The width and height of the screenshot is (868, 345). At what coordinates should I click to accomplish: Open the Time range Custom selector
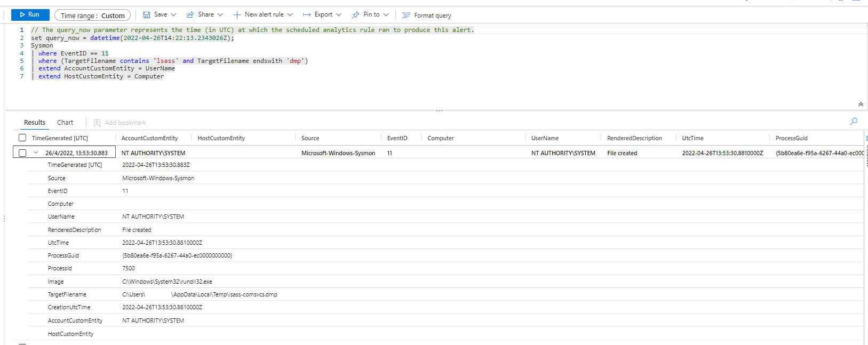(92, 15)
